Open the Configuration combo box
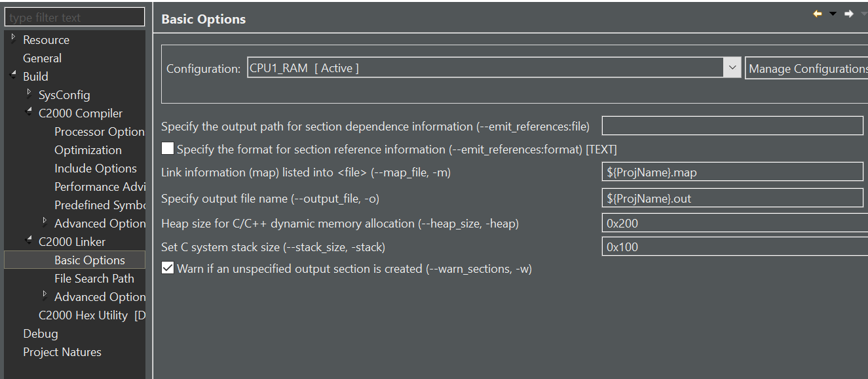Screen dimensions: 868x379 (x=732, y=66)
